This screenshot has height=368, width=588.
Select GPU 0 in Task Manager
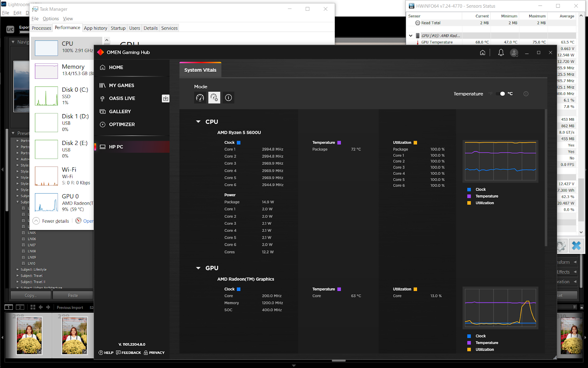coord(62,202)
